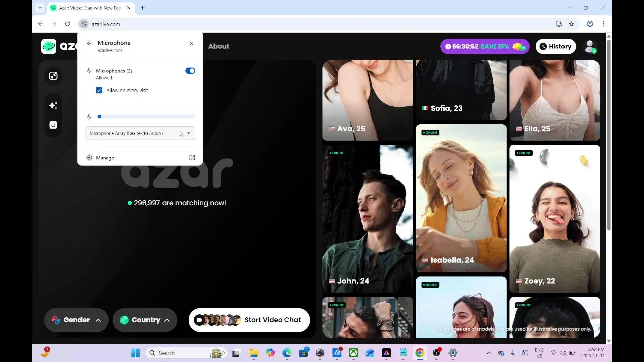Reload the page
Viewport: 644px width, 362px height.
click(67, 24)
